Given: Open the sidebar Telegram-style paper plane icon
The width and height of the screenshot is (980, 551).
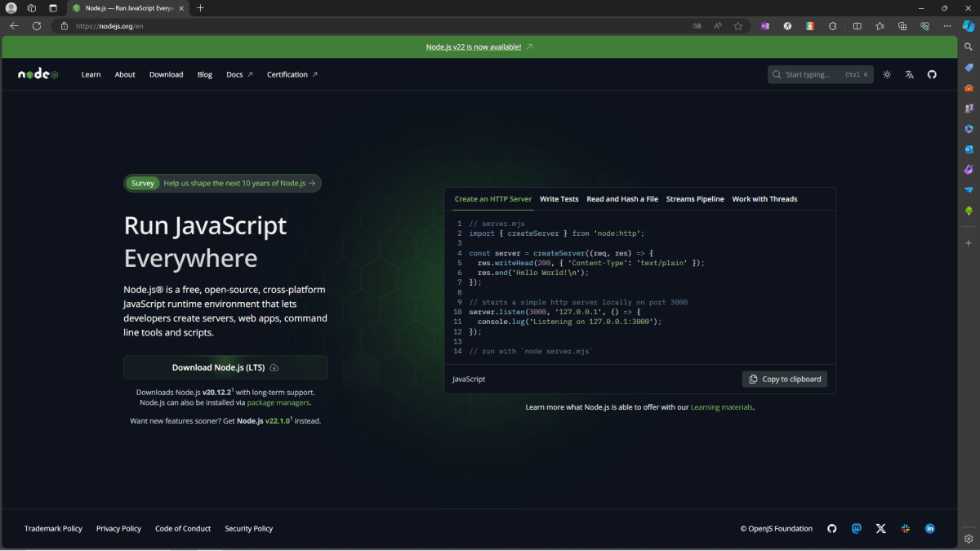Looking at the screenshot, I should 969,190.
